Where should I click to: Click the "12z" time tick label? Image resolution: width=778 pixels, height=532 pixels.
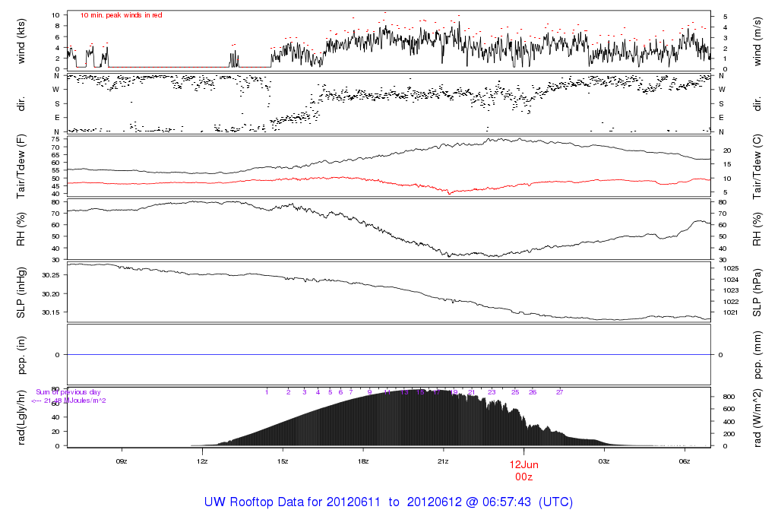tap(202, 461)
